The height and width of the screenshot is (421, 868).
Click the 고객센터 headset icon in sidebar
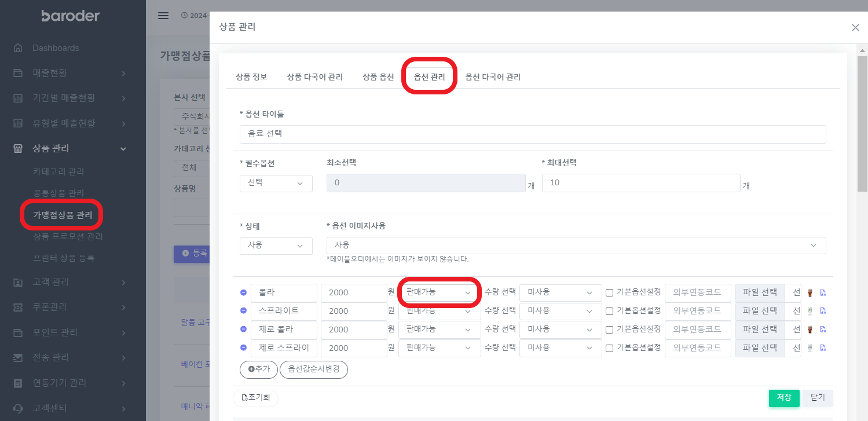[18, 408]
